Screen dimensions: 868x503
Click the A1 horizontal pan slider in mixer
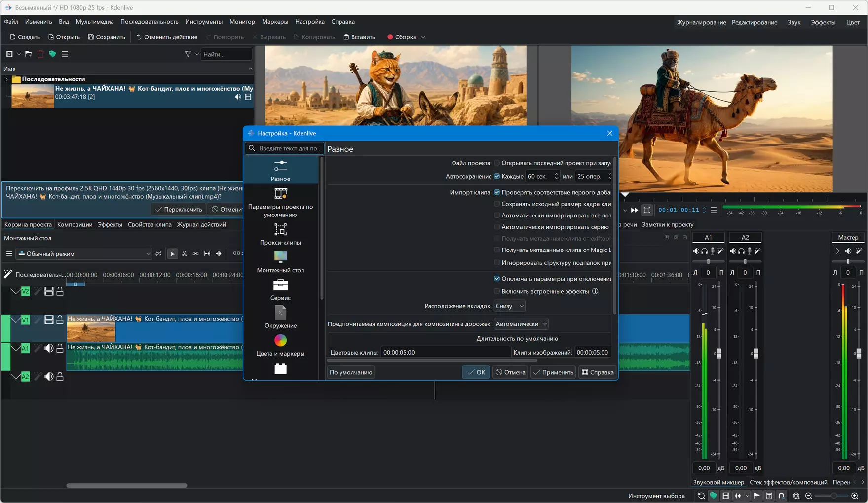tap(708, 261)
